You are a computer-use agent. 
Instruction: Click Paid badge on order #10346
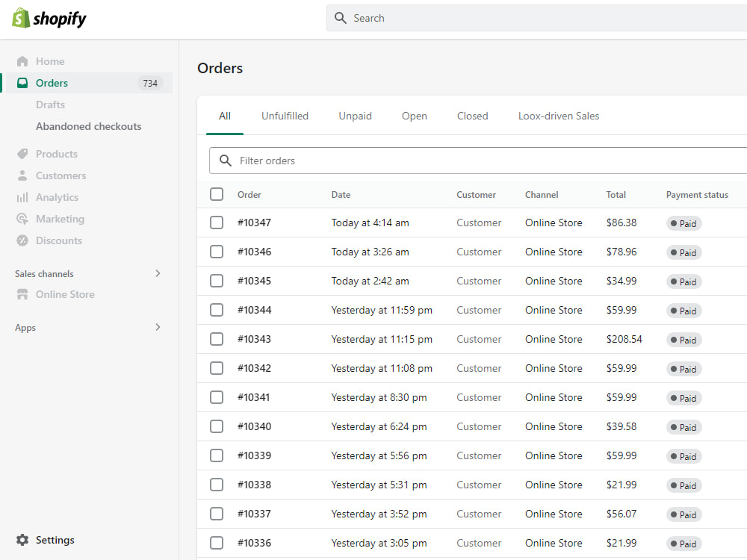click(x=684, y=252)
